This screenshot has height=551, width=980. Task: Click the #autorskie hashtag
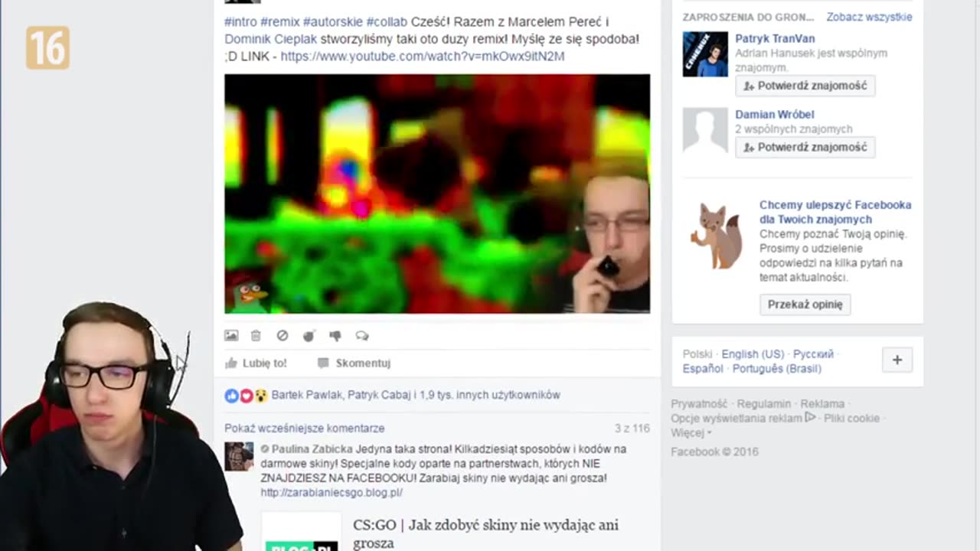tap(332, 21)
